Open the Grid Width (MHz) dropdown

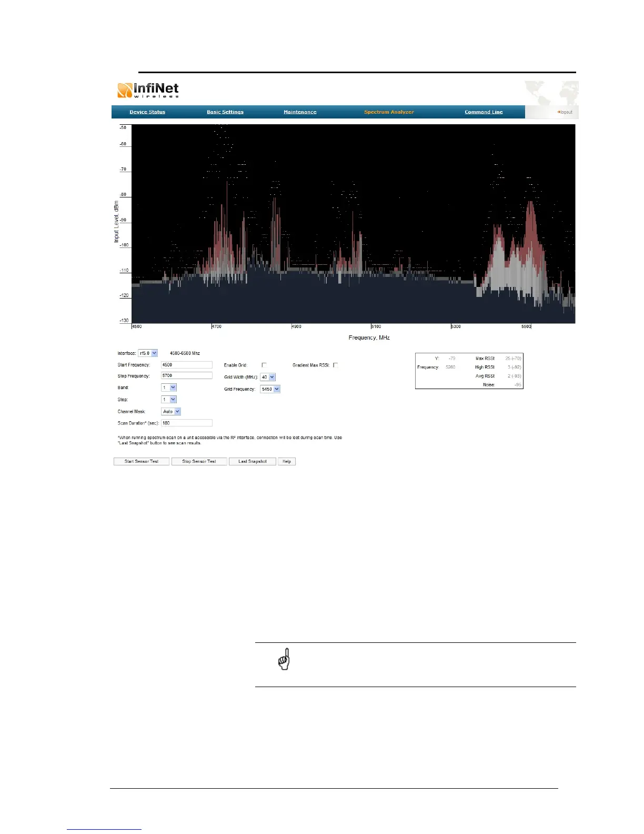(x=268, y=378)
